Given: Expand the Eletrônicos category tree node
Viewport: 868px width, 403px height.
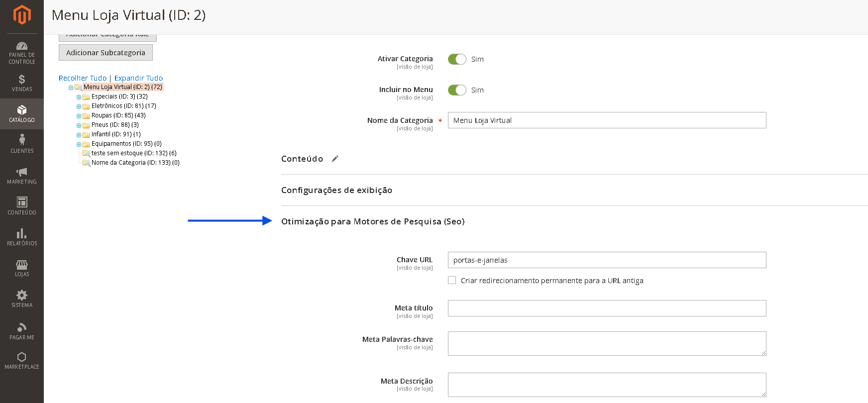Looking at the screenshot, I should [79, 106].
